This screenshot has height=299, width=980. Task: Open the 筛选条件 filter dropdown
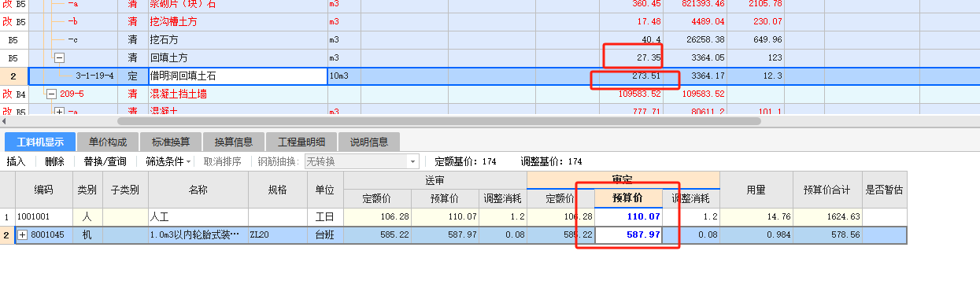pyautogui.click(x=168, y=161)
